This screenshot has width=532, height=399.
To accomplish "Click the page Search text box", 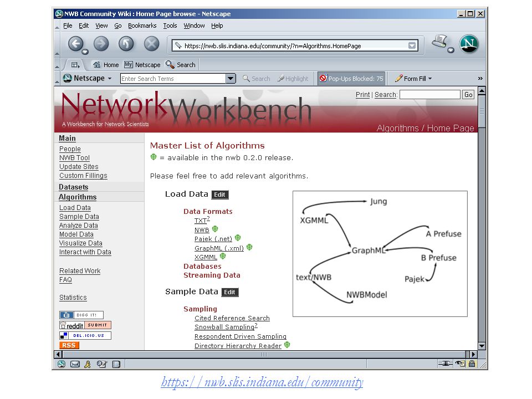I will 430,95.
